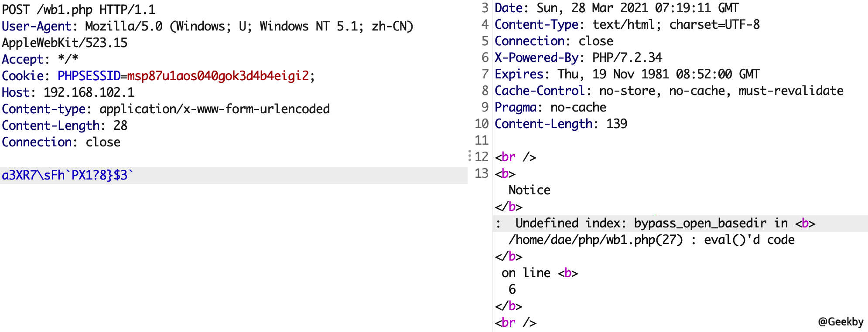Click the X-Powered-By: PHP/7.2.34 header
Image resolution: width=868 pixels, height=332 pixels.
[578, 58]
